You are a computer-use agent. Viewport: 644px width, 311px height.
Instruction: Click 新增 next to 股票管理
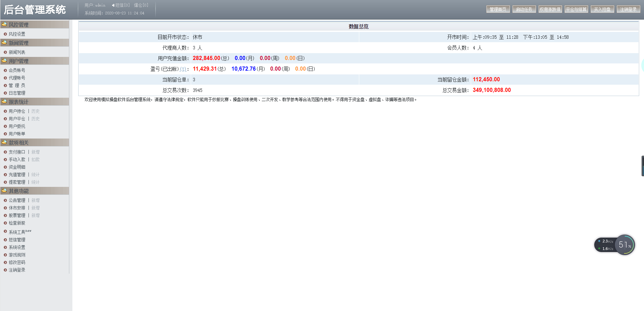pos(36,215)
